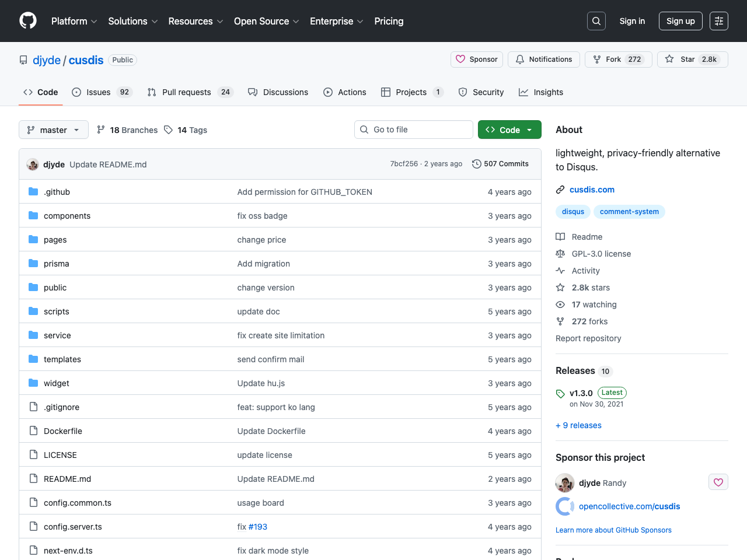Viewport: 747px width, 560px height.
Task: Select the .github folder icon
Action: click(33, 191)
